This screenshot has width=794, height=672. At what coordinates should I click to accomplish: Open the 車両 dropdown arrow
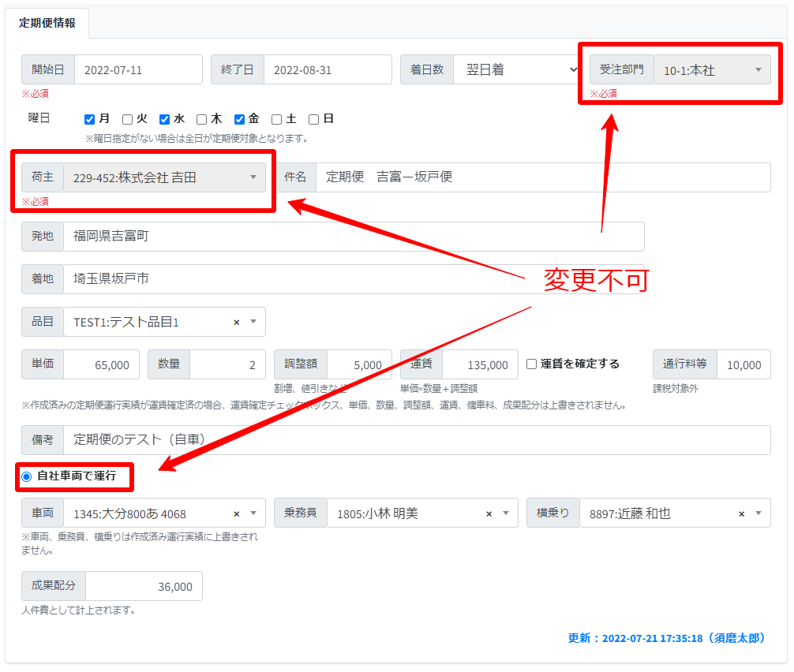(x=253, y=513)
